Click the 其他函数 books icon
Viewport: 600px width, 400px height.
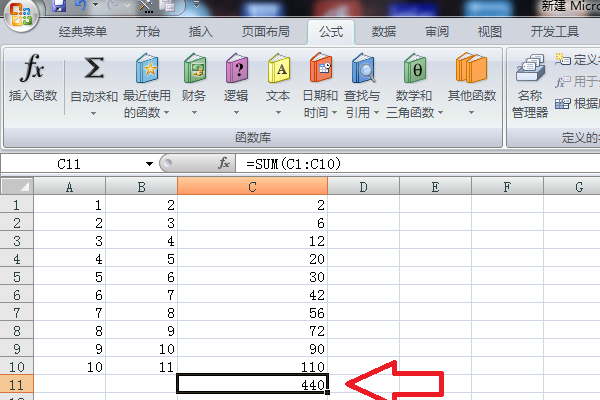[x=471, y=68]
